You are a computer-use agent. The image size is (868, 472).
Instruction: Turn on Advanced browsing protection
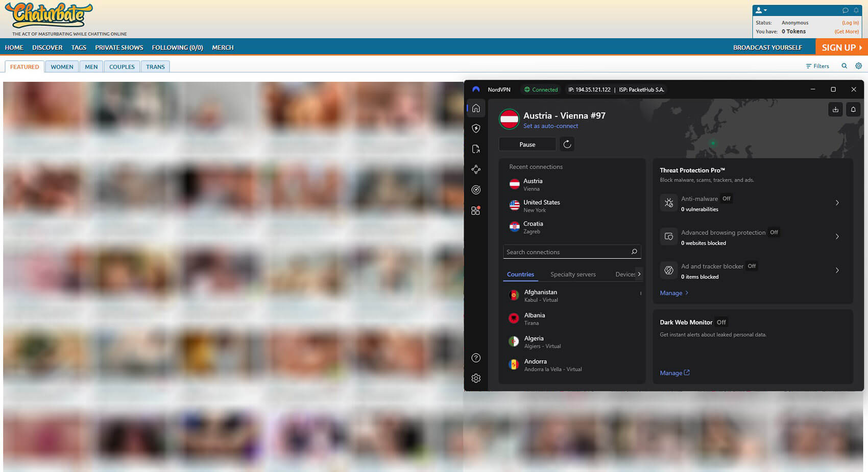[x=773, y=232]
